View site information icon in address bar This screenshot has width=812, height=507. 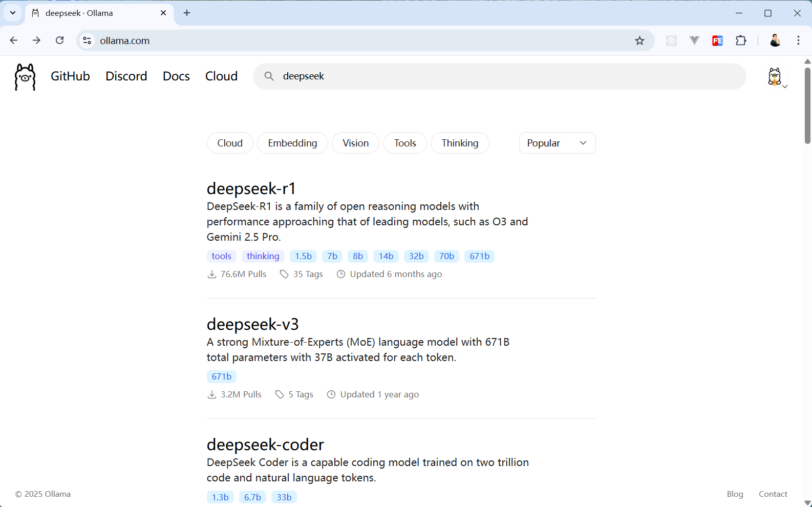pos(88,40)
